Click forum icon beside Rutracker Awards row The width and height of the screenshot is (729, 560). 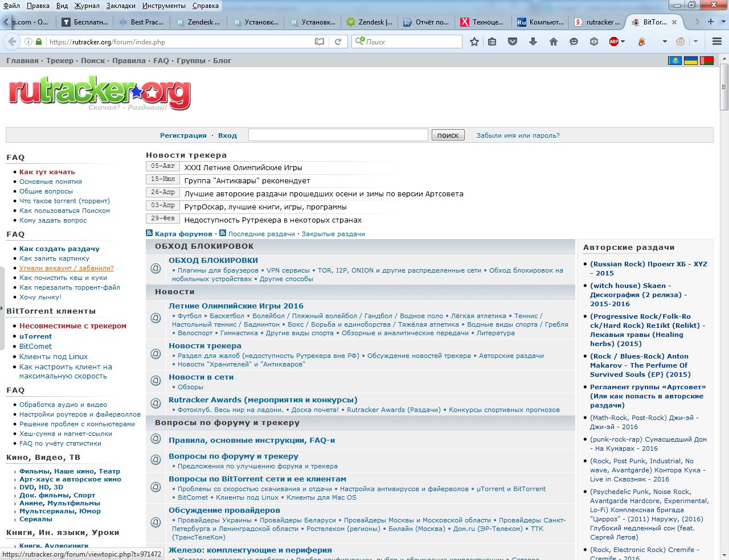[x=155, y=403]
